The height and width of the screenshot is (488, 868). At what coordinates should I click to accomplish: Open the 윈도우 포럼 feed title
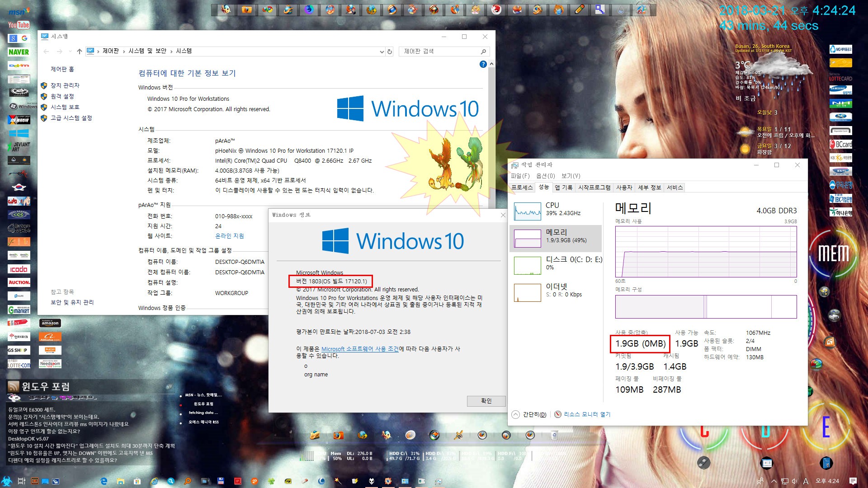[x=46, y=386]
